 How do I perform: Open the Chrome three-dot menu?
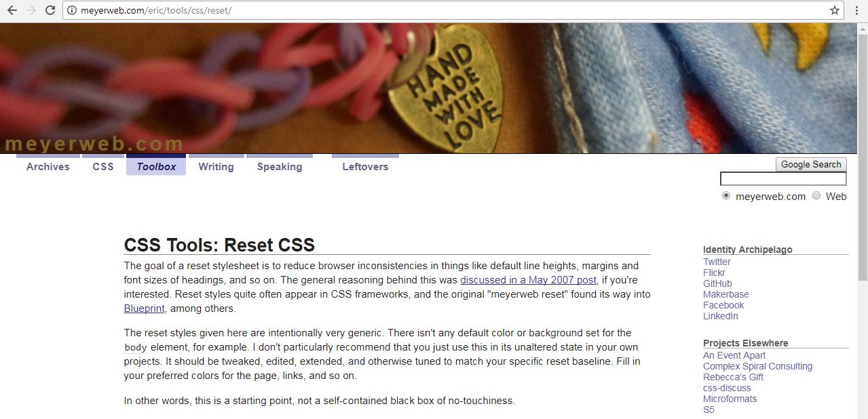(856, 10)
